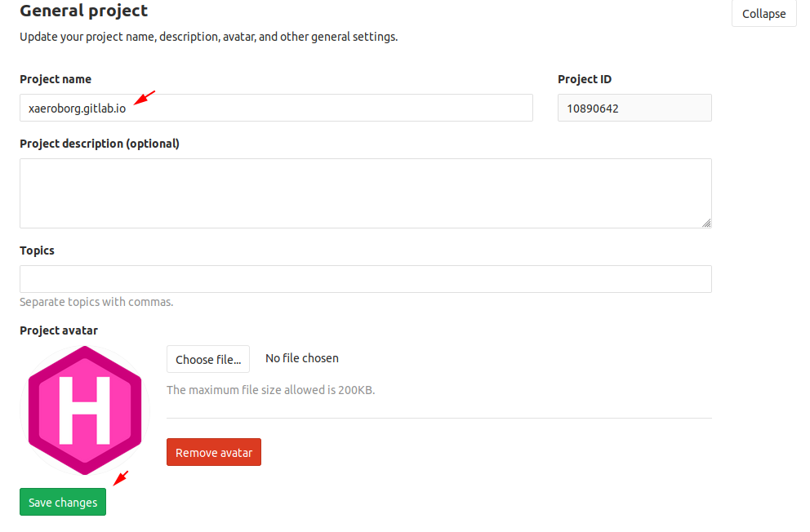
Task: Click the pink hexagon H project avatar
Action: click(x=85, y=410)
